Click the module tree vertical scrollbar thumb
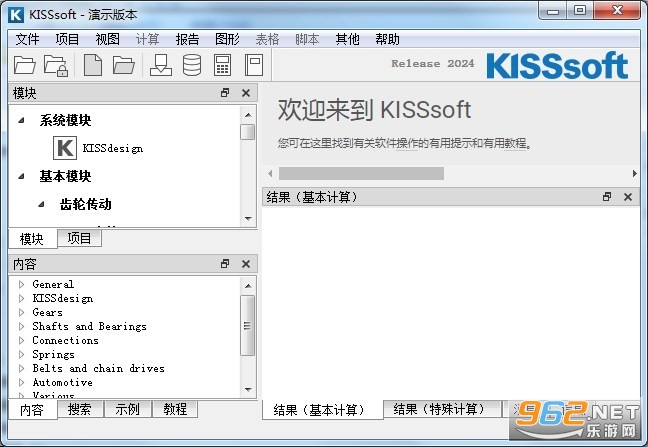This screenshot has height=447, width=648. (x=248, y=132)
